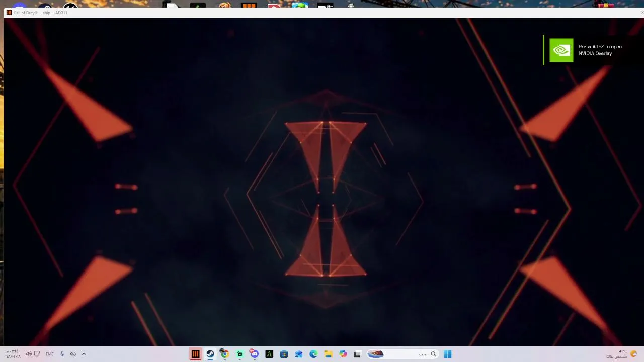Open the black app with green A logo
This screenshot has height=362, width=644.
269,354
